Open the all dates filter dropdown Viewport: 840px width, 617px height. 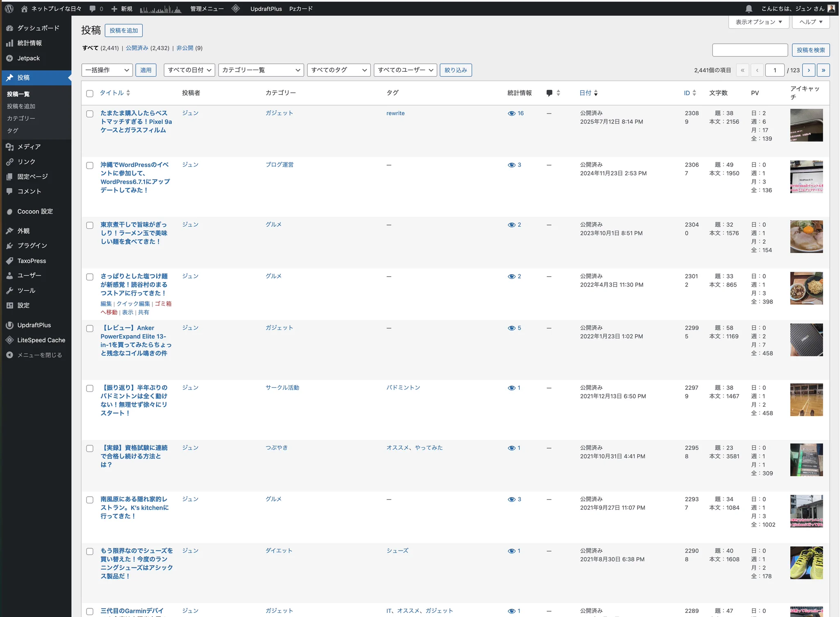tap(189, 70)
